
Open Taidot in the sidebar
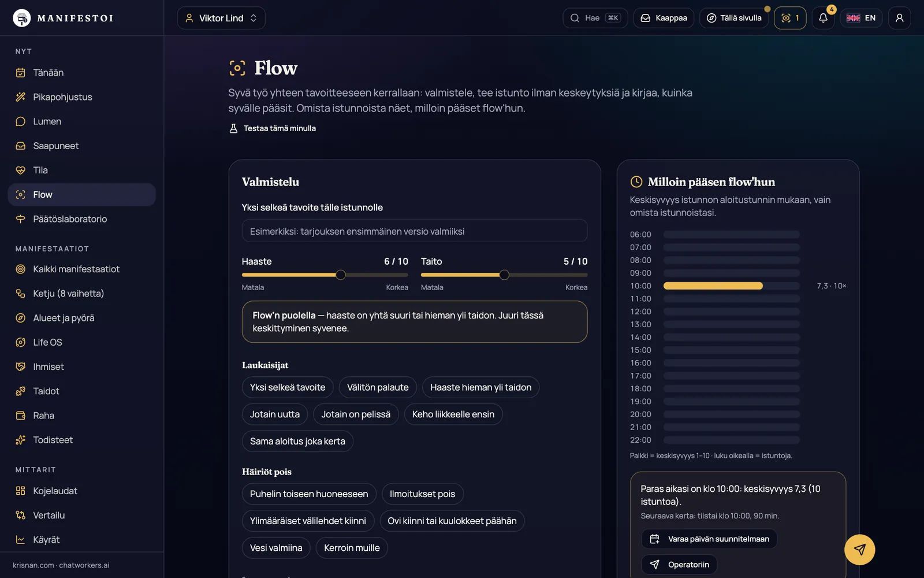pyautogui.click(x=81, y=391)
